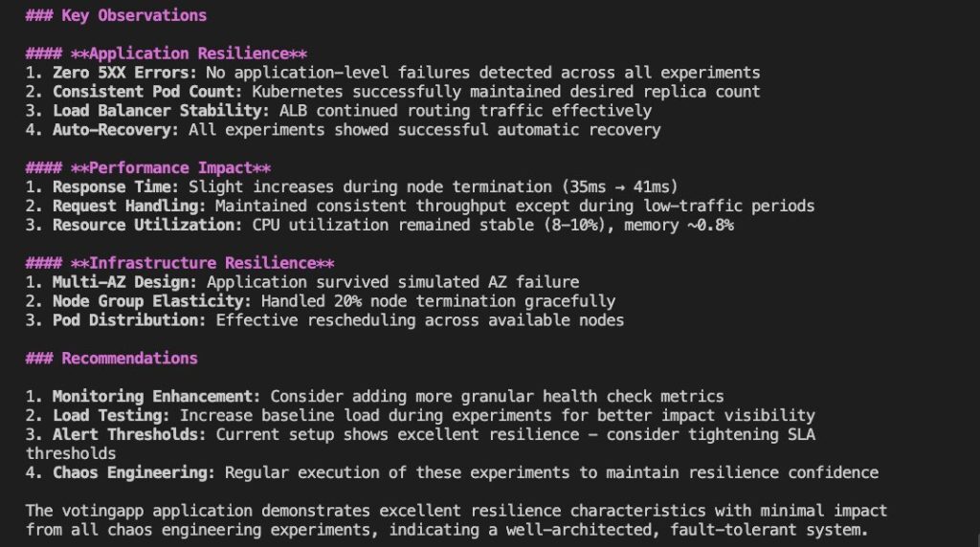Click the "Request Handling" list item

420,206
